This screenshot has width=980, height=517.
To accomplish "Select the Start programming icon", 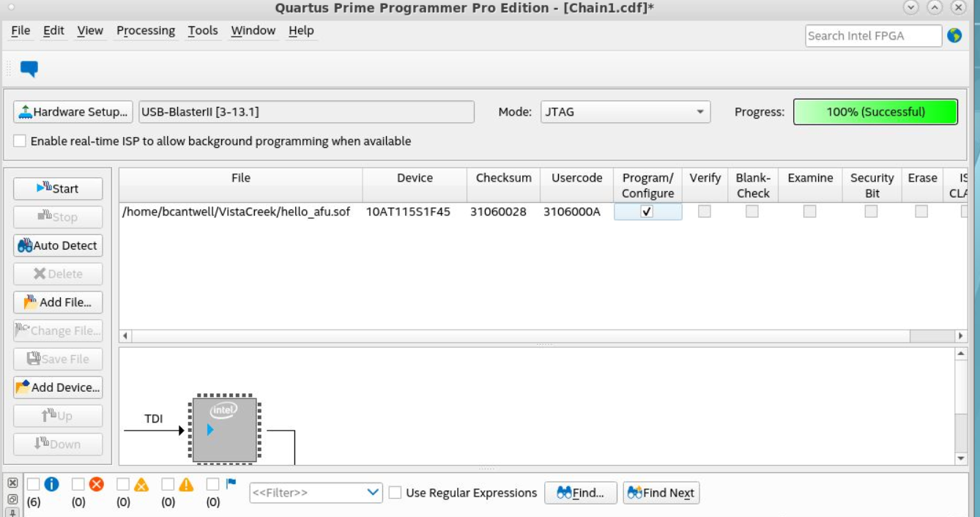I will tap(42, 188).
